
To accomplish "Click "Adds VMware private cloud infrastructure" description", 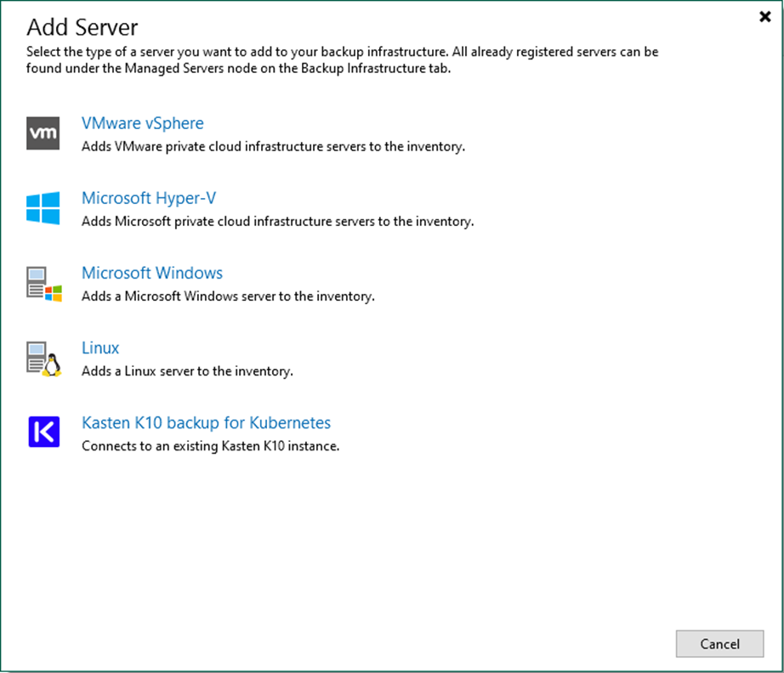I will pyautogui.click(x=273, y=146).
